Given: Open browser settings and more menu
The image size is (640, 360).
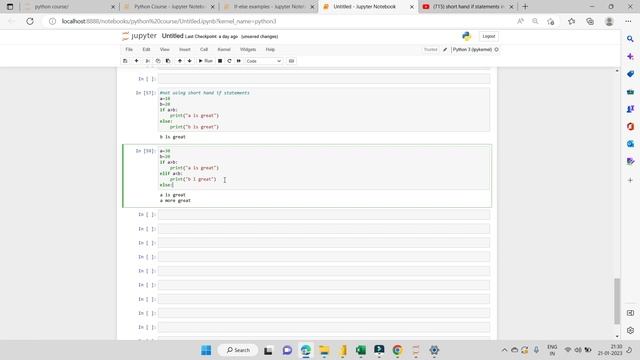Looking at the screenshot, I should coord(628,21).
